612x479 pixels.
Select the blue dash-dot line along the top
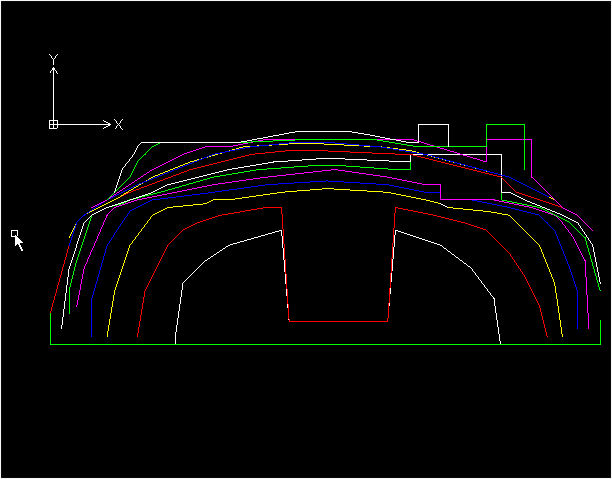(x=300, y=143)
